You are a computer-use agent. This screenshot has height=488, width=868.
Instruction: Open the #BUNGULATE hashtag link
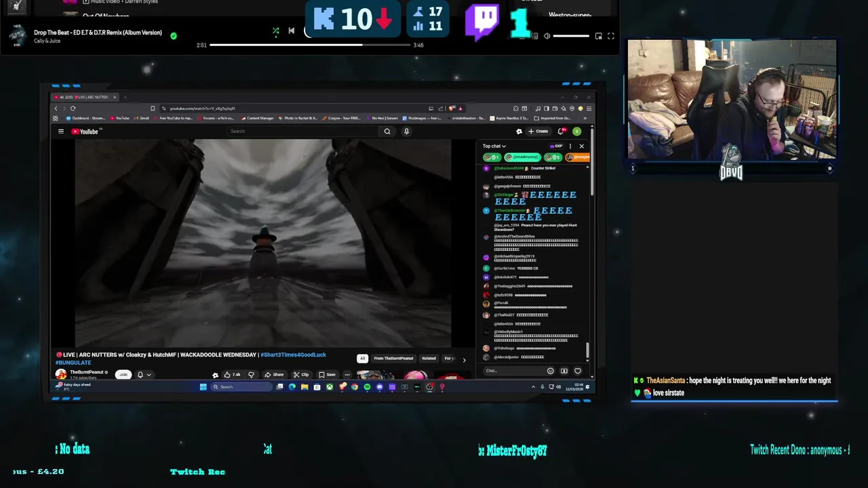[x=73, y=363]
